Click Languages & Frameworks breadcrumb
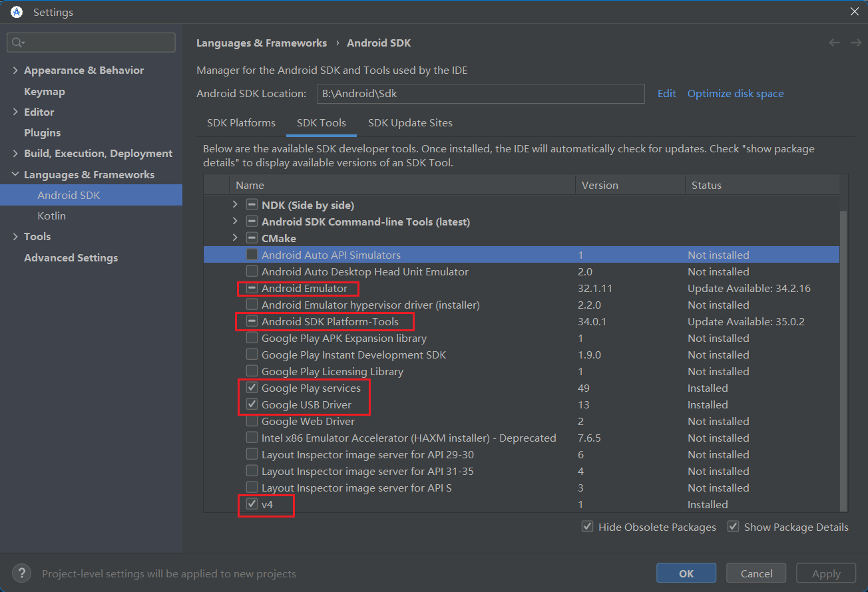This screenshot has width=868, height=592. point(262,43)
